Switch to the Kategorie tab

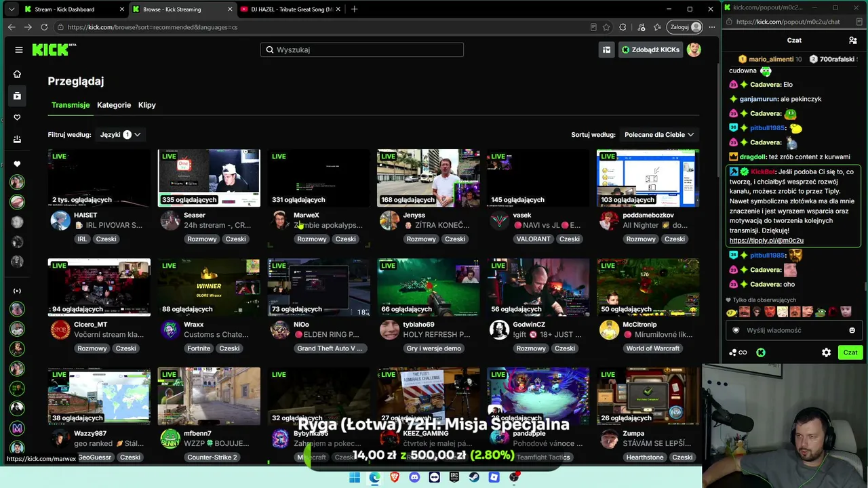click(x=114, y=105)
